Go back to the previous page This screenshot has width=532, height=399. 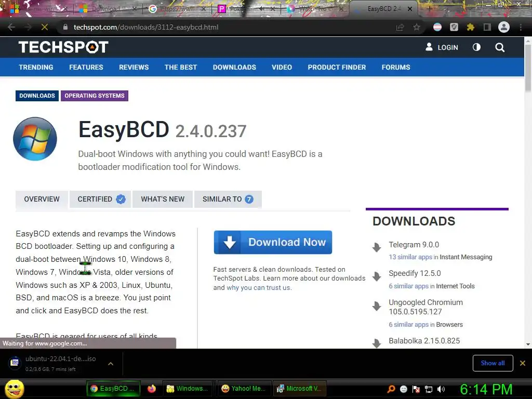coord(11,27)
